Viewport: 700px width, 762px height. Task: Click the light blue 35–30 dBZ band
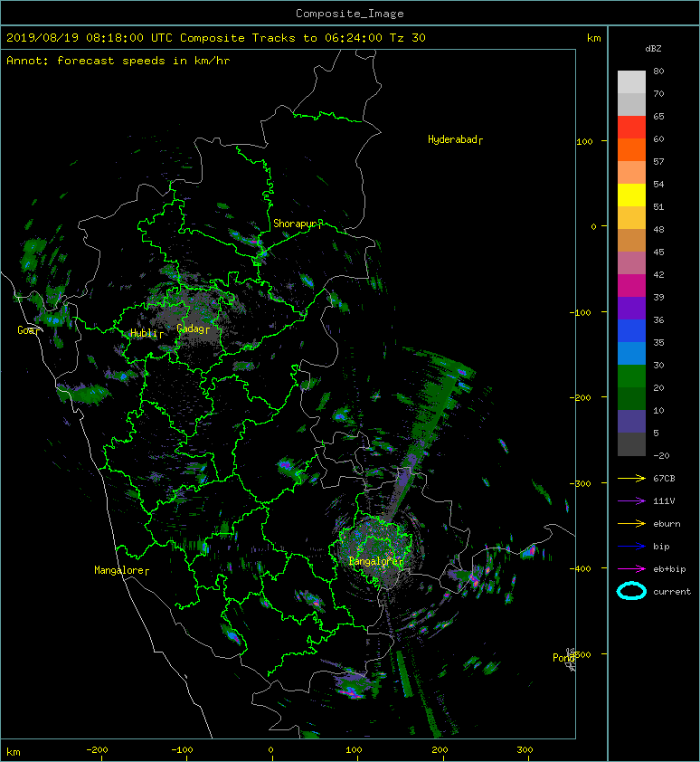click(x=631, y=353)
